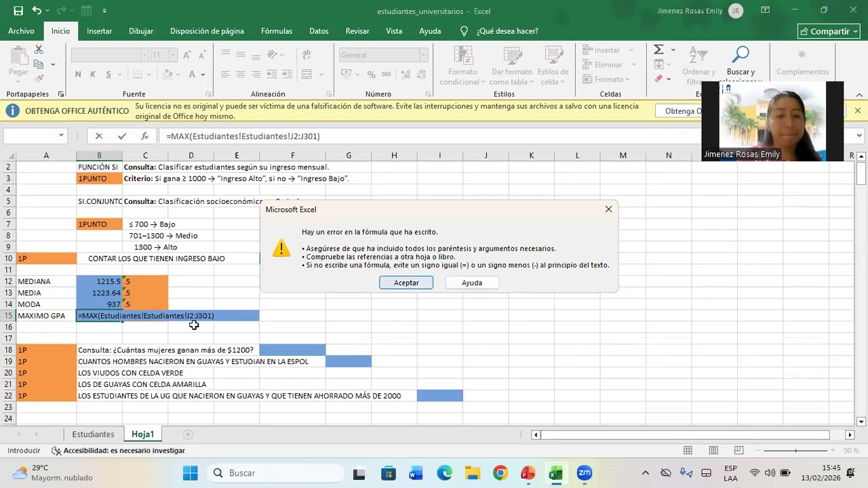The height and width of the screenshot is (488, 868).
Task: Cancel formula entry with the X icon
Action: pos(99,136)
